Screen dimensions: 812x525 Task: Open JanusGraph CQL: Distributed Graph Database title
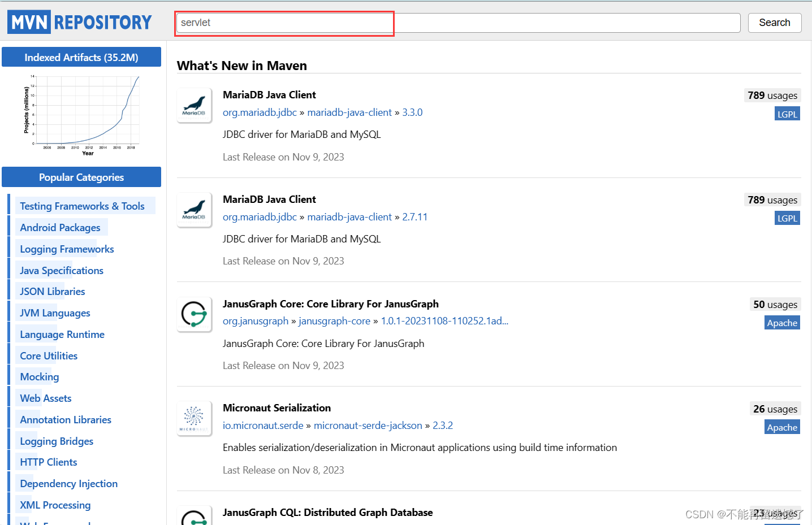click(327, 513)
